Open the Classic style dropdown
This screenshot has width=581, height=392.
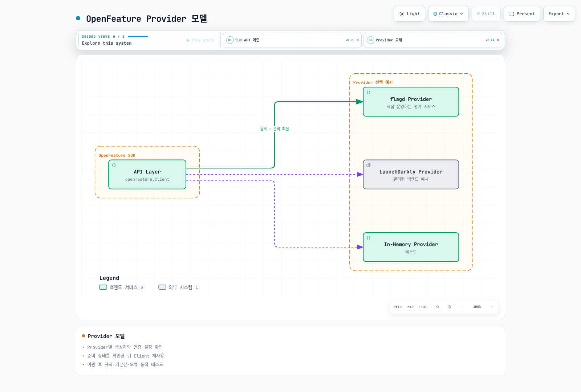(x=448, y=14)
